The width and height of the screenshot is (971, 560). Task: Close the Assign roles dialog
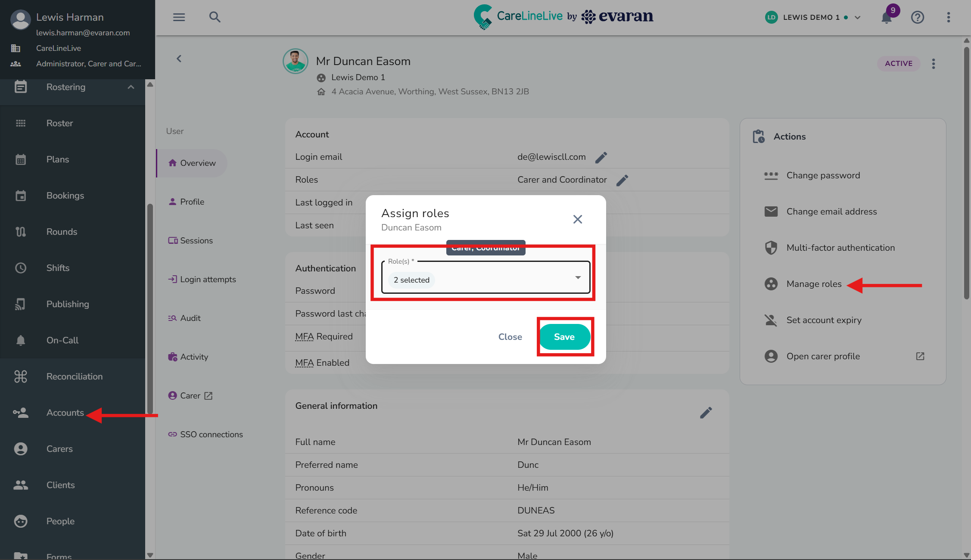[577, 219]
